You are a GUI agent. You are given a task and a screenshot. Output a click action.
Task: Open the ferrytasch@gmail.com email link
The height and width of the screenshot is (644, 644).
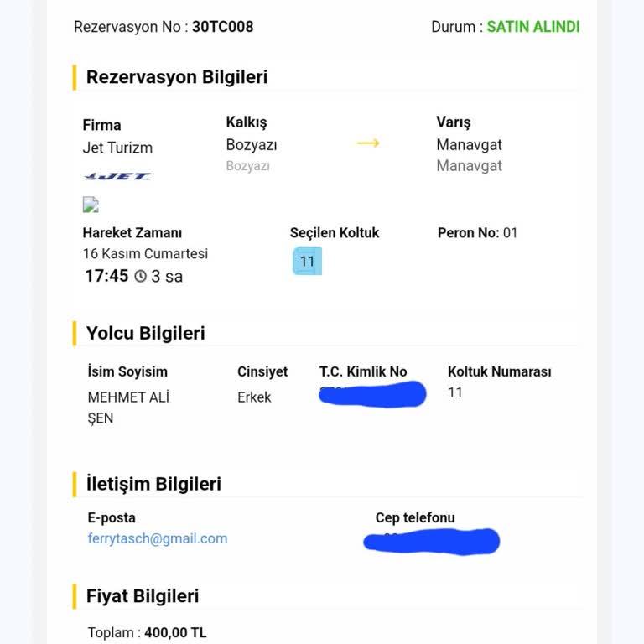coord(158,538)
